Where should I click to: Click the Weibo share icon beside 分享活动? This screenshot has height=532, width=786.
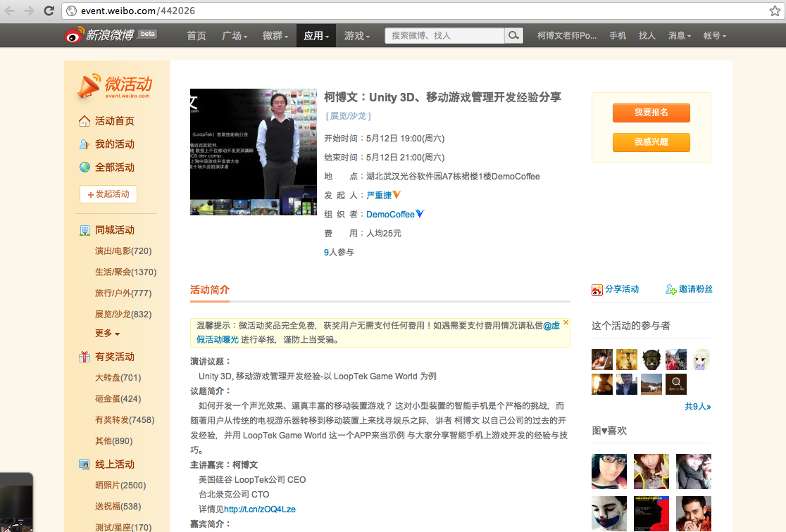click(x=597, y=289)
